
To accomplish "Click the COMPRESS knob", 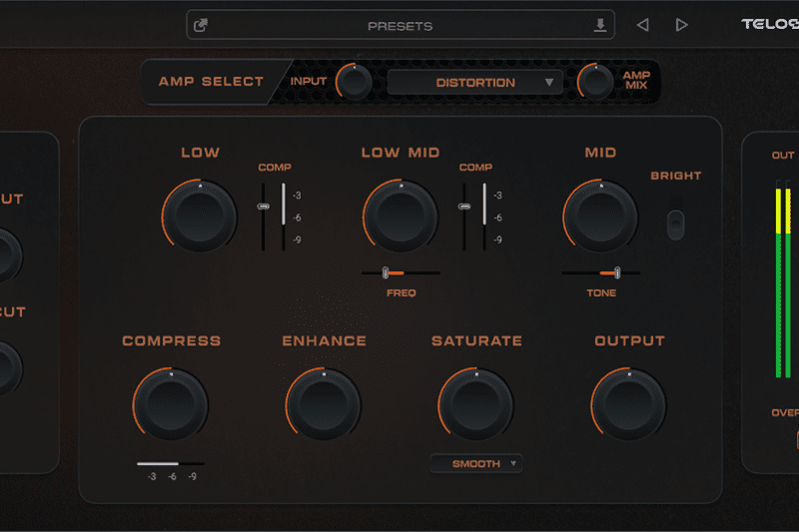I will click(170, 404).
